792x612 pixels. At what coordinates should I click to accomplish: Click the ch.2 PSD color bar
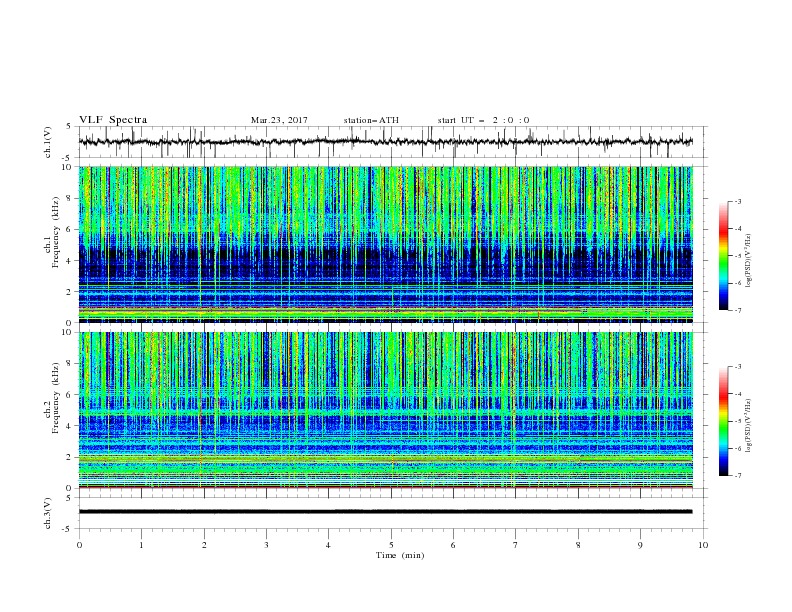(723, 421)
